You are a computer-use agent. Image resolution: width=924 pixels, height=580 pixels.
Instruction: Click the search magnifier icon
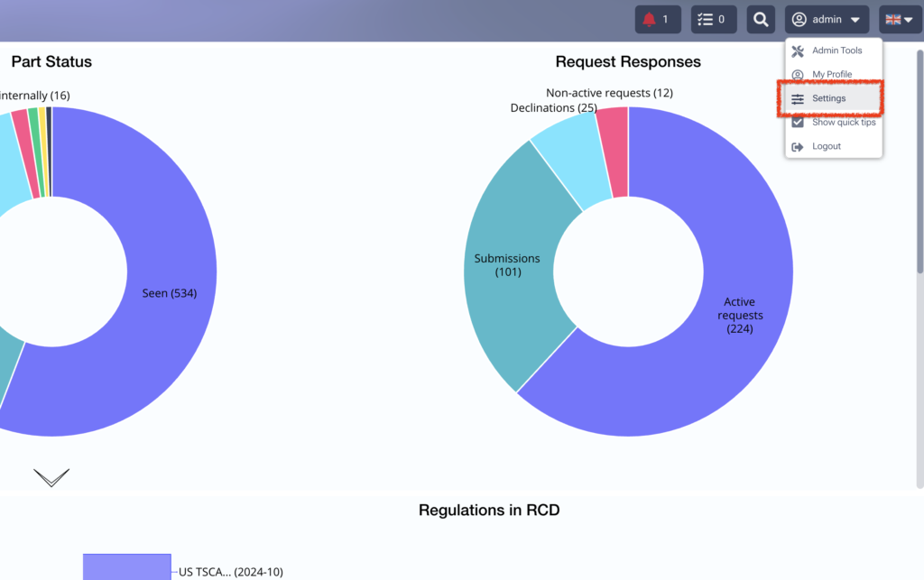click(x=761, y=20)
